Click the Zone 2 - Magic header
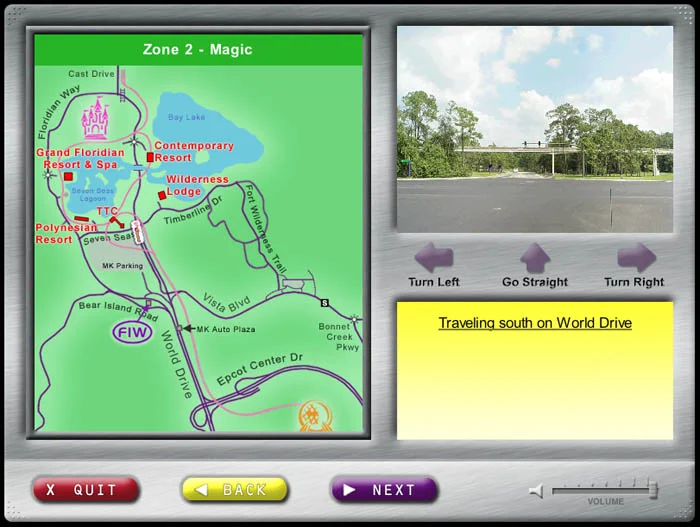This screenshot has width=700, height=527. 198,49
